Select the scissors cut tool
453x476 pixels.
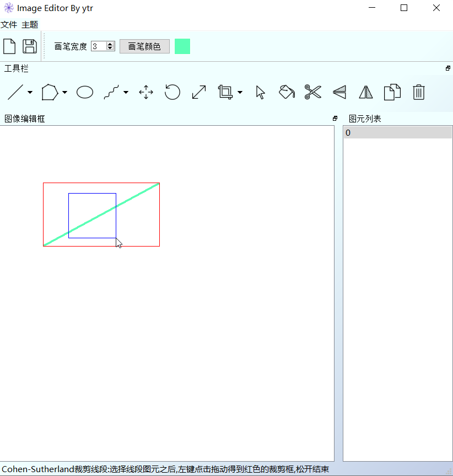[x=313, y=92]
